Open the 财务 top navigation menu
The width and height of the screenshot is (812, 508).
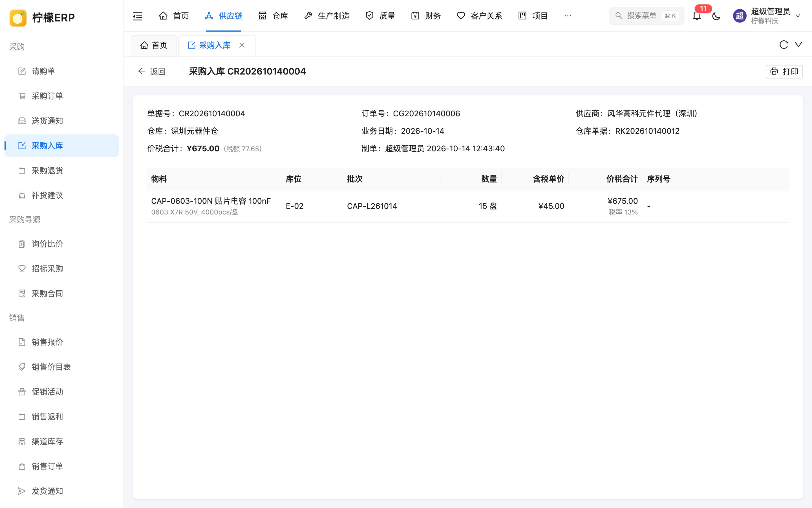point(426,16)
